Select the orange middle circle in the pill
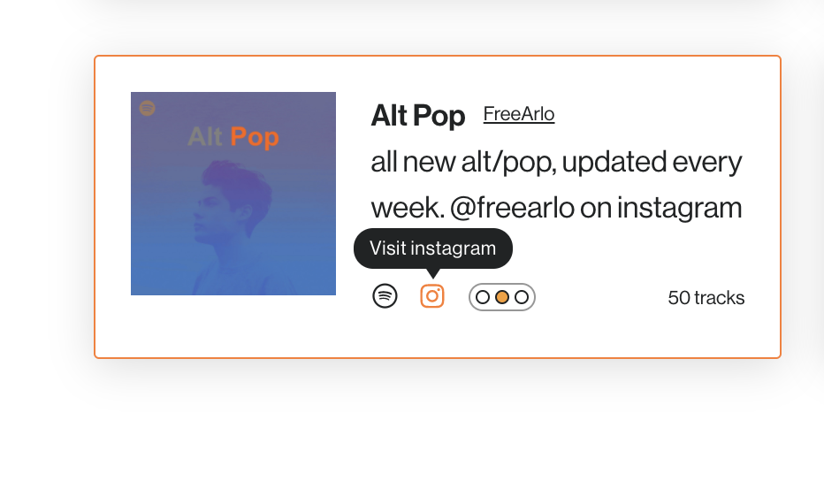The image size is (824, 504). coord(502,297)
